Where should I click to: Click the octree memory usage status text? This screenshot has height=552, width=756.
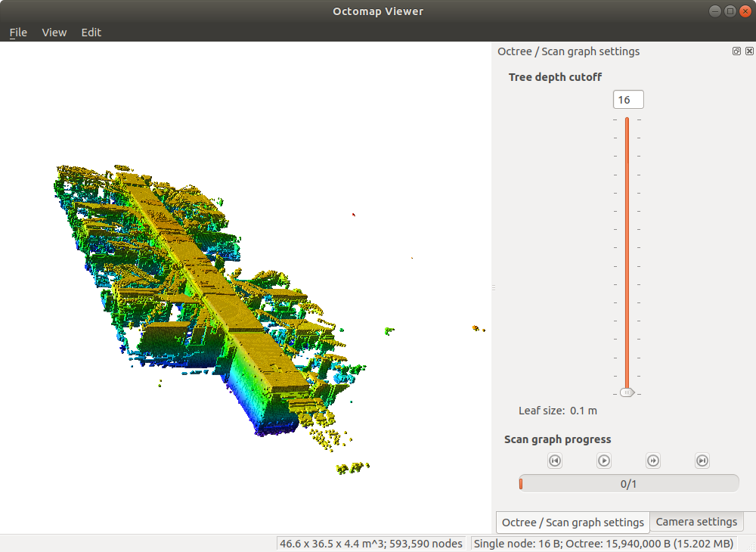tap(603, 544)
